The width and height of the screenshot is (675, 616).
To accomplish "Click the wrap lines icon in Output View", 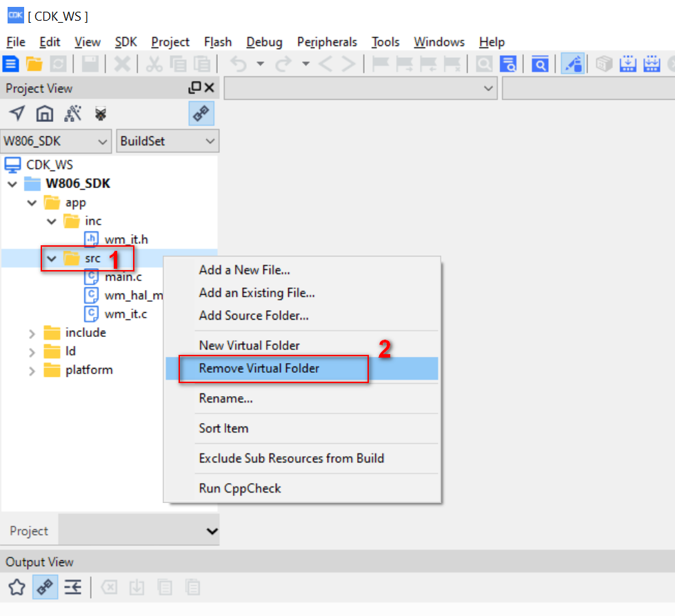I will pyautogui.click(x=73, y=587).
